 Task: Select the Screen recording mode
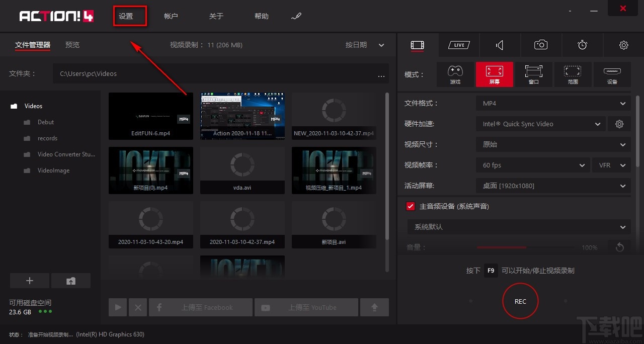click(x=495, y=74)
